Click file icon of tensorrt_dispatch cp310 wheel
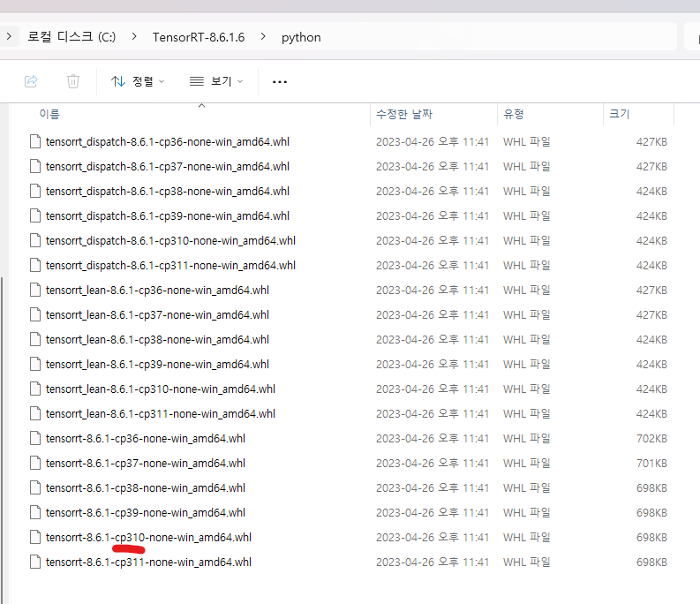Image resolution: width=700 pixels, height=604 pixels. tap(35, 240)
